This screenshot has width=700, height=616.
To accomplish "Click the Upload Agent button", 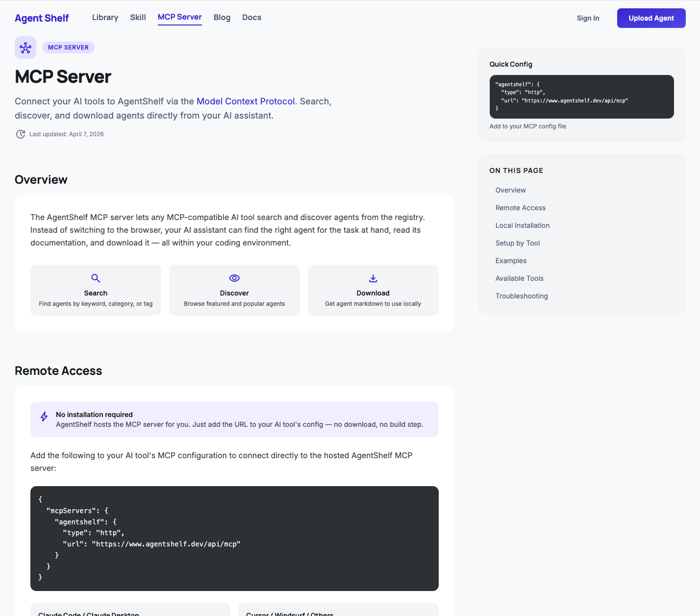I will 651,18.
